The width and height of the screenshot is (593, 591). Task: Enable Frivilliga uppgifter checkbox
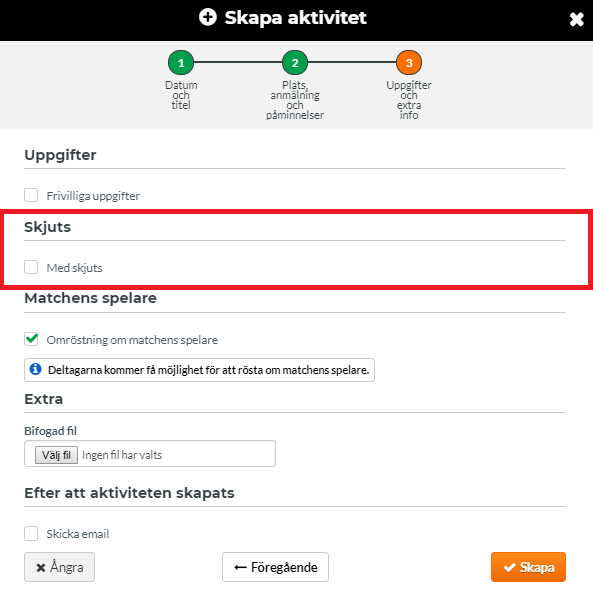point(31,195)
